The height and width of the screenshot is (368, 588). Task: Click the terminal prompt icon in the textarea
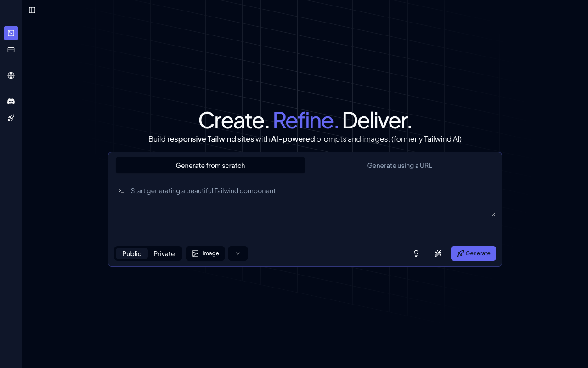121,191
